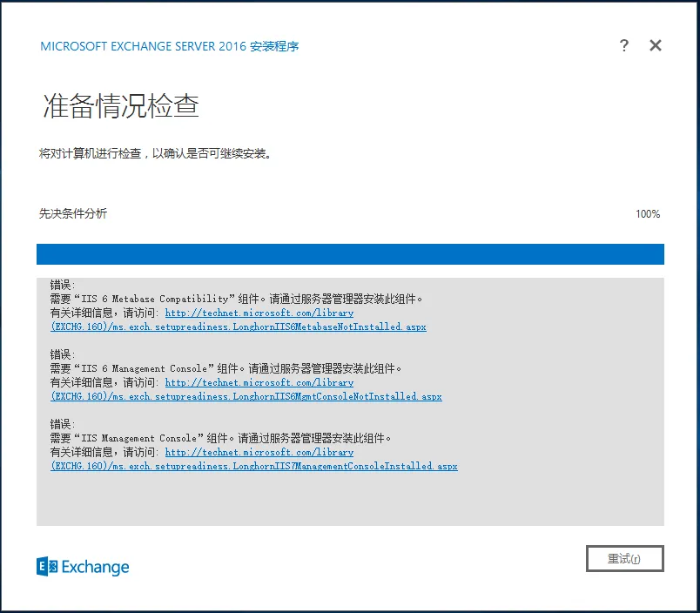Select the 'IIS 6 Metabase Compatibility' error message text
Viewport: 700px width, 613px height.
(x=236, y=299)
